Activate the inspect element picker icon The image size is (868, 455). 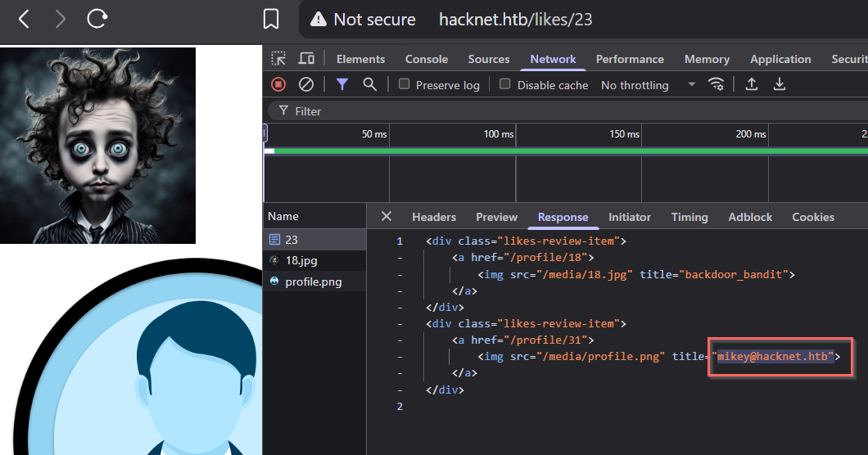(x=279, y=59)
